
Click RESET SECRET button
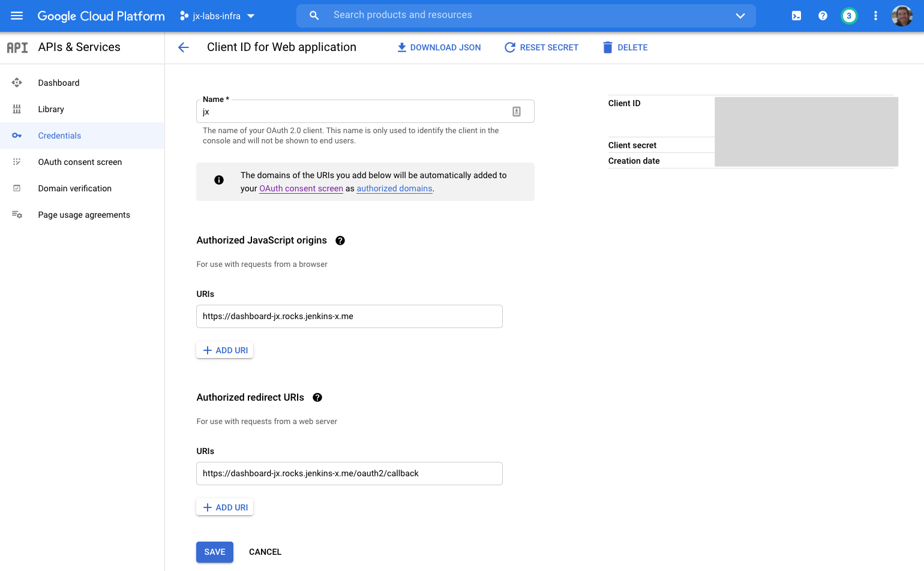click(541, 47)
